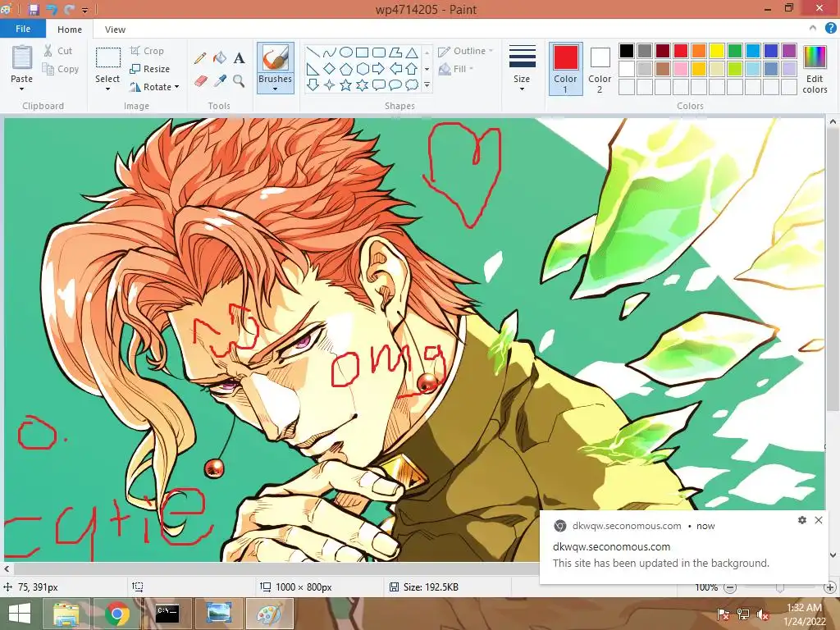Click the Cut button

pos(58,51)
